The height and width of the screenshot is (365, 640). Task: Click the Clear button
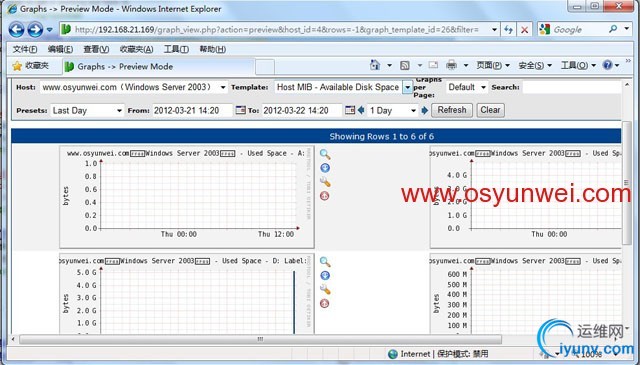[490, 110]
